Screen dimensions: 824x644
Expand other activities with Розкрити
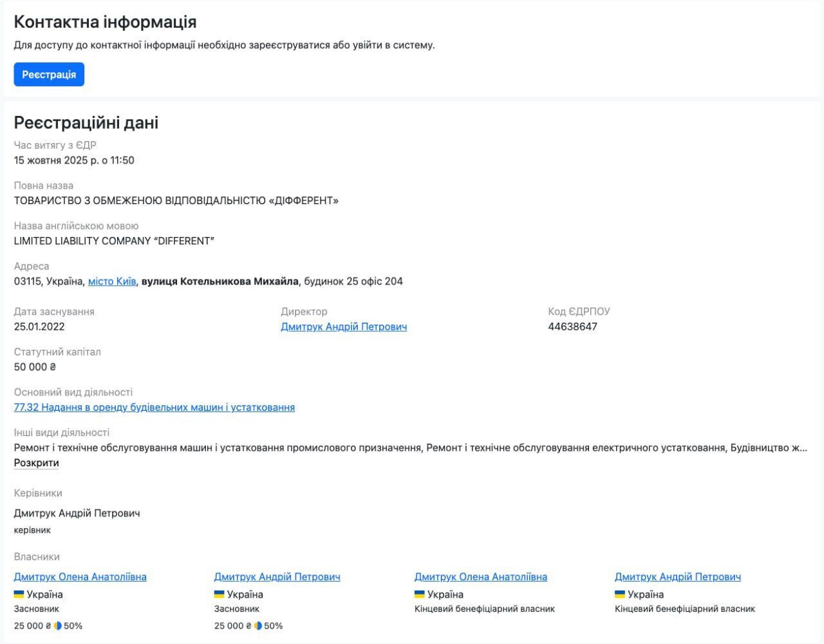36,463
